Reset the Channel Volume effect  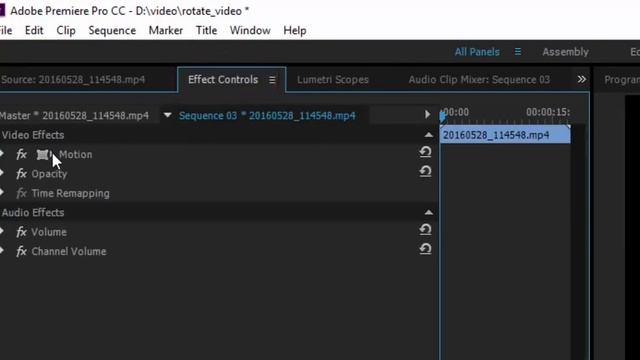[425, 249]
